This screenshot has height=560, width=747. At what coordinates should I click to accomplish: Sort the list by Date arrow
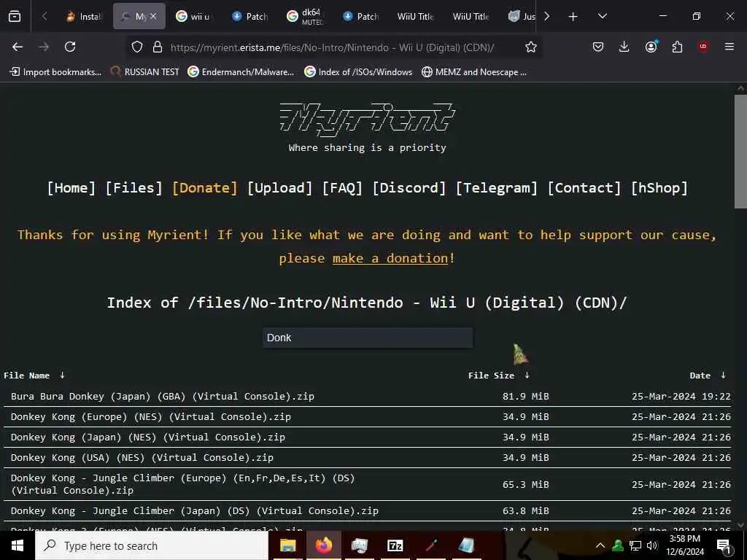coord(723,376)
